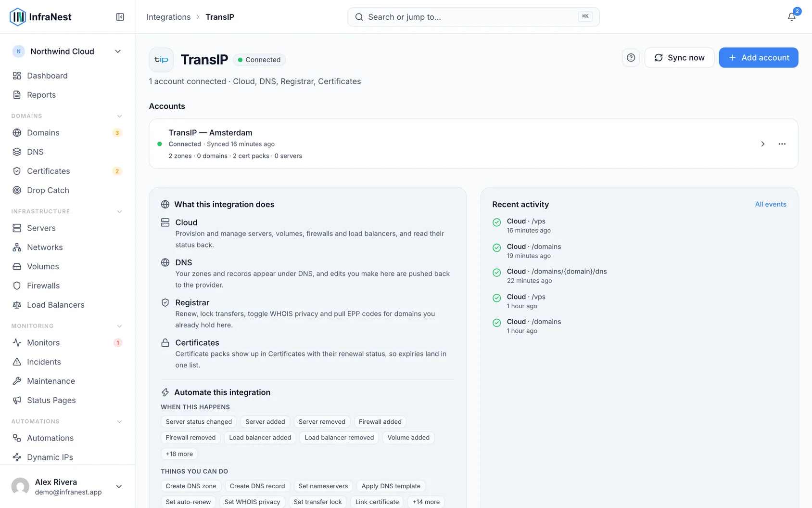Click the Status Pages megaphone icon
This screenshot has width=812, height=508.
(x=17, y=401)
